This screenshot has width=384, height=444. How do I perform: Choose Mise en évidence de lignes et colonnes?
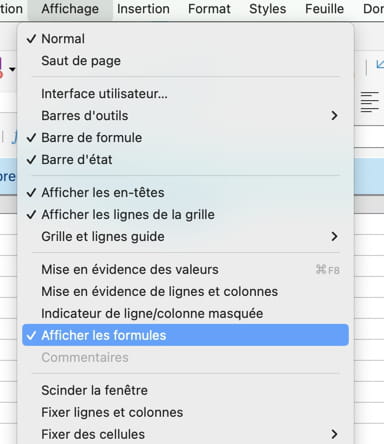click(185, 291)
